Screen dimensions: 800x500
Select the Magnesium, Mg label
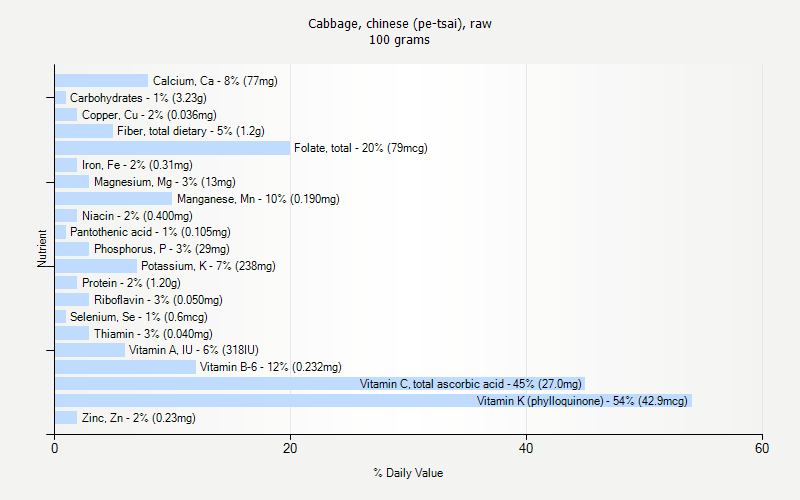pyautogui.click(x=164, y=182)
